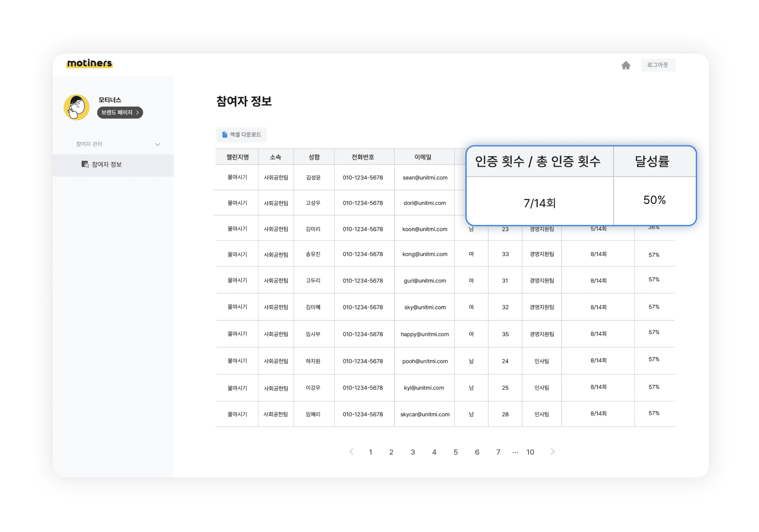This screenshot has width=759, height=532.
Task: Click email kong@unitmi.com
Action: (425, 254)
